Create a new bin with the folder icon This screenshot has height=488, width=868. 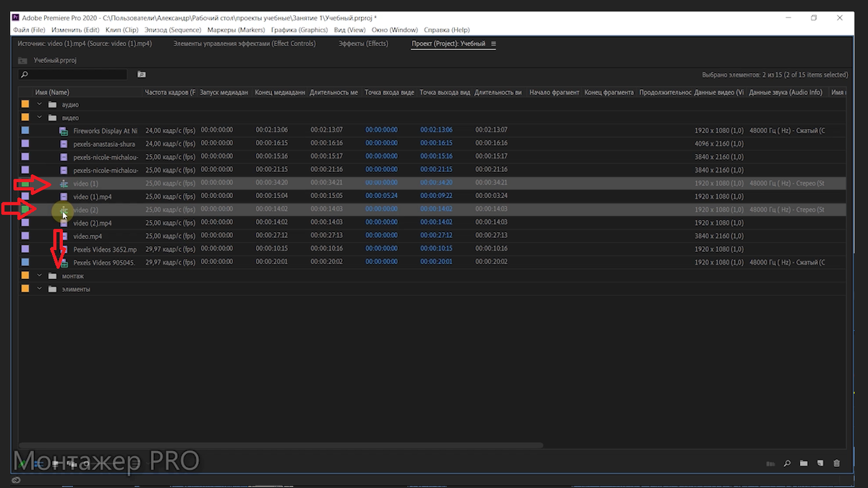804,463
